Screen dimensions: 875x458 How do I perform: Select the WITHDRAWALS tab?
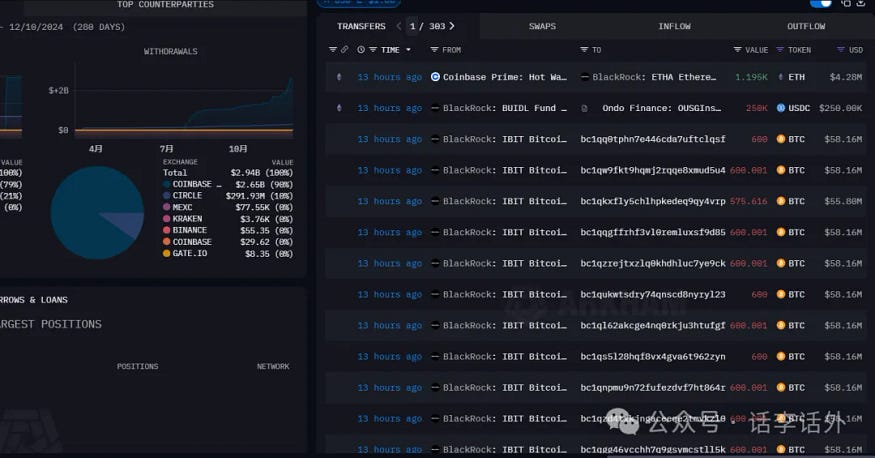(x=170, y=51)
